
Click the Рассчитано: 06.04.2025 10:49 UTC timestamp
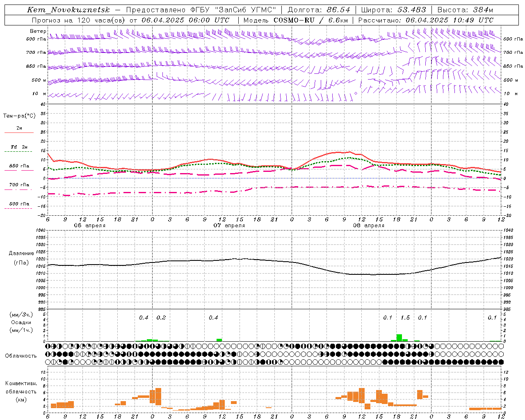point(426,20)
